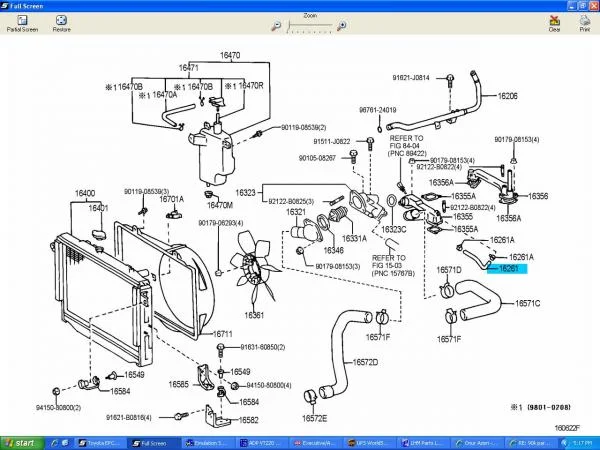This screenshot has height=450, width=600.
Task: Click part number 90105-08267
Action: (317, 158)
